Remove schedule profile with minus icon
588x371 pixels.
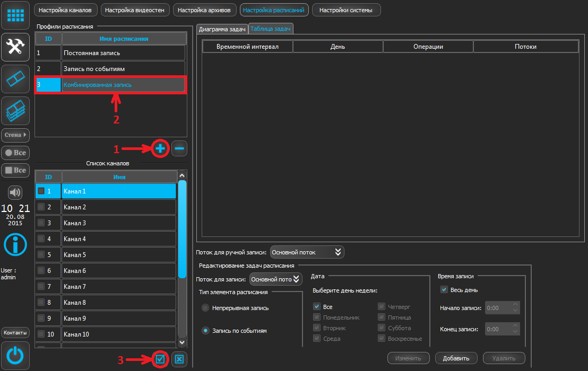pos(179,149)
